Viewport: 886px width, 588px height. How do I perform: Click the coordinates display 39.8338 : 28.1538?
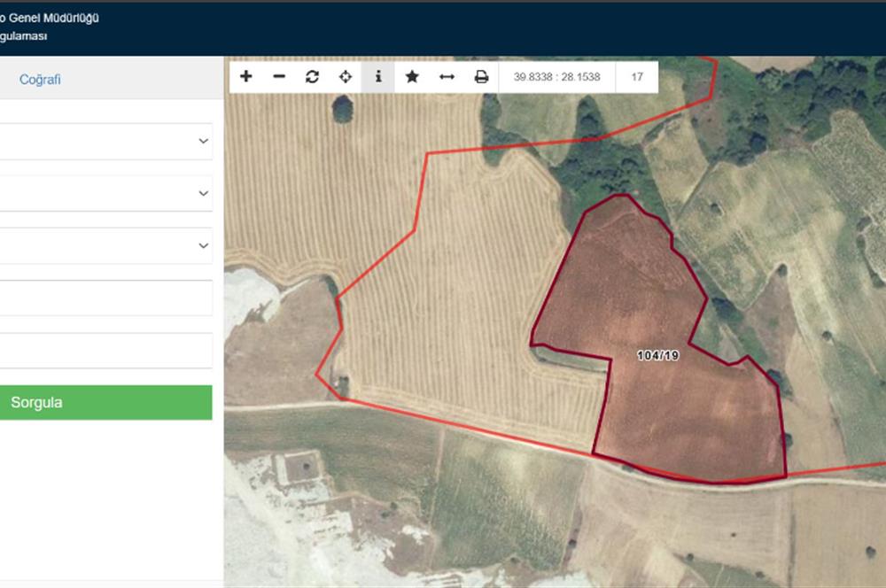(556, 77)
